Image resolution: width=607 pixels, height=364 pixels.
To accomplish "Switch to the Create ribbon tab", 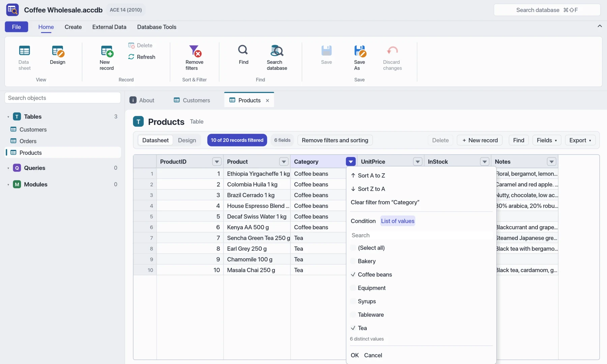I will [x=73, y=27].
